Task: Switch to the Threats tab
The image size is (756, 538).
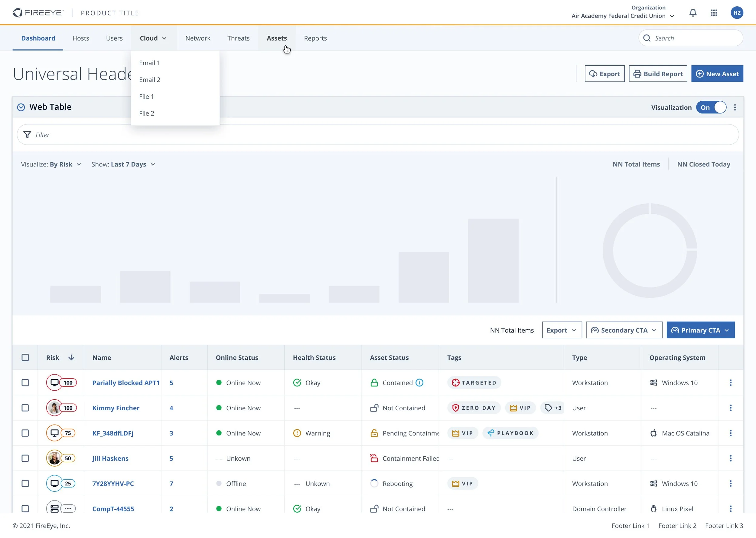Action: 238,38
